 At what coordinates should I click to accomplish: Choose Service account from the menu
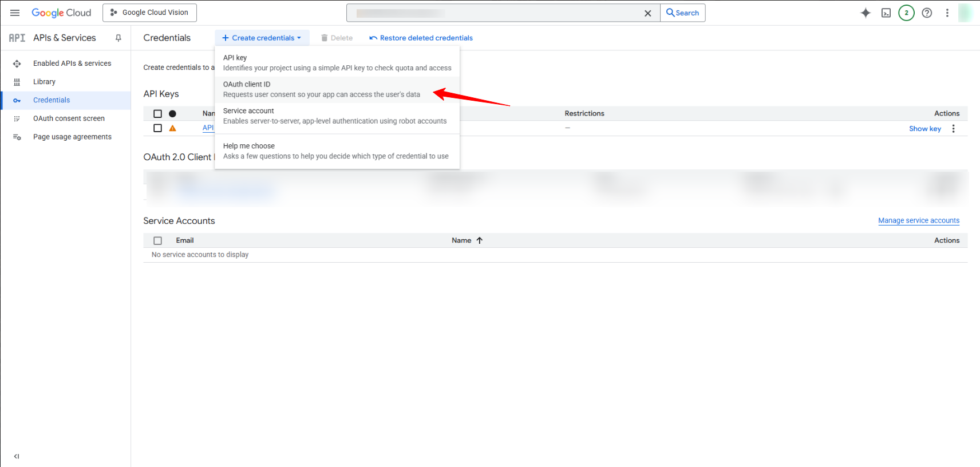point(334,116)
